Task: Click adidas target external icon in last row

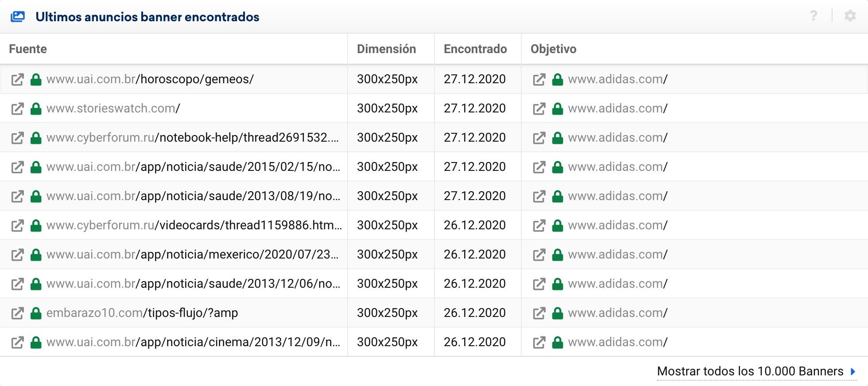Action: point(539,343)
